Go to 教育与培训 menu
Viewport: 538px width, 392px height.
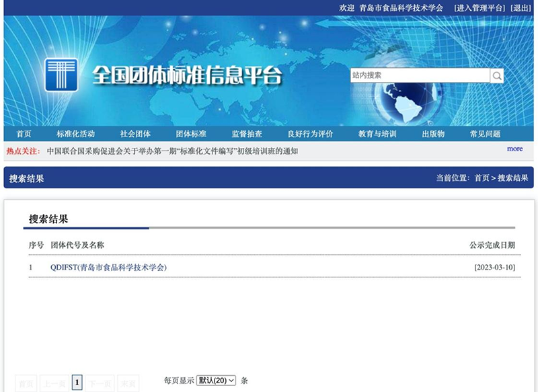pos(377,134)
